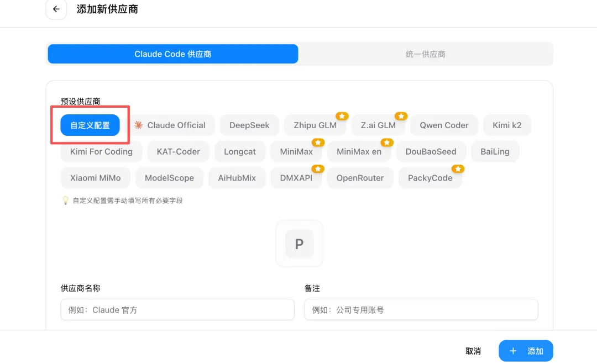Choose the Claude Official preset
The width and height of the screenshot is (597, 364).
(x=170, y=125)
